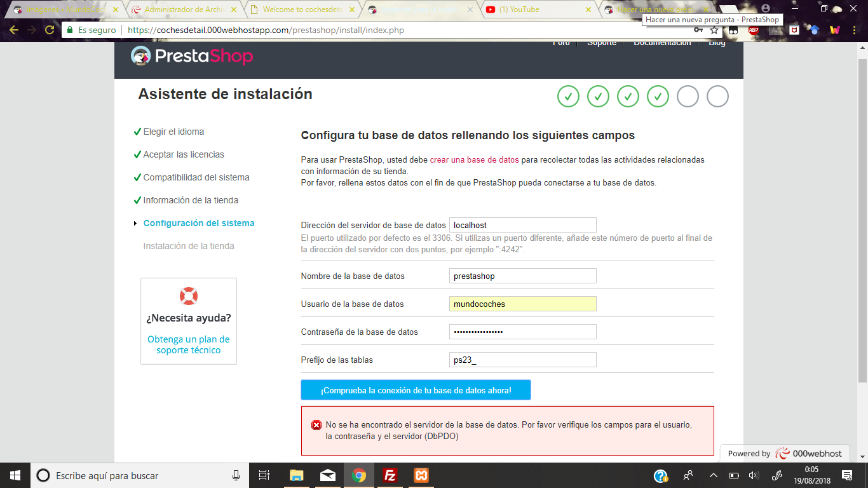Viewport: 868px width, 488px height.
Task: Click the 'No se ha encontrado el servidor' error text
Action: coord(509,430)
